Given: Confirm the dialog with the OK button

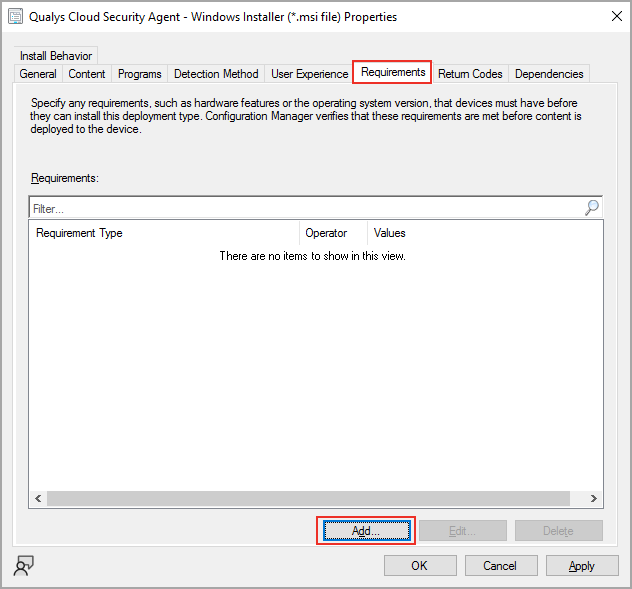Looking at the screenshot, I should (x=420, y=566).
